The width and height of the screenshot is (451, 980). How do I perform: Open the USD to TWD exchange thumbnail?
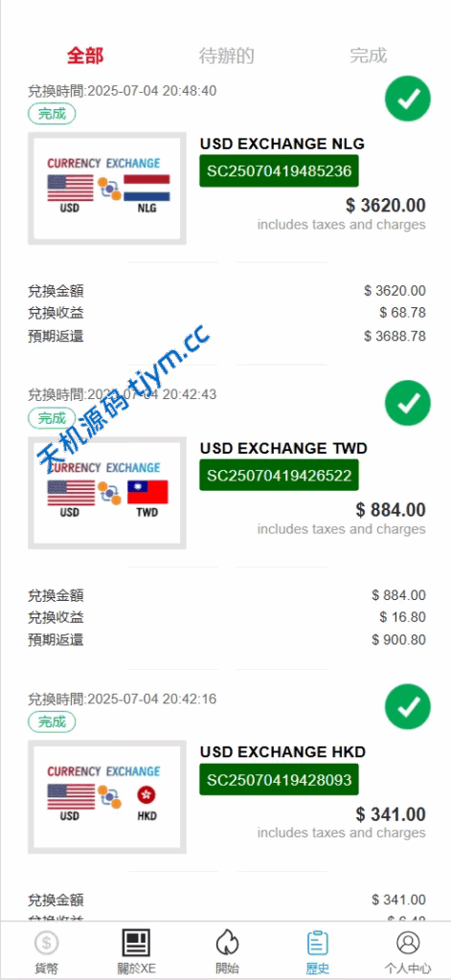click(107, 493)
